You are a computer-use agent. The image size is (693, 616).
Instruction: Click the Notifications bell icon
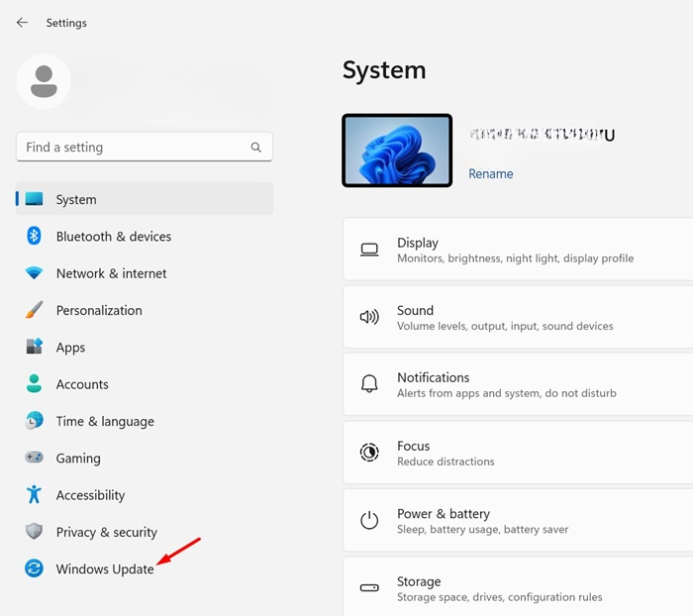click(369, 384)
